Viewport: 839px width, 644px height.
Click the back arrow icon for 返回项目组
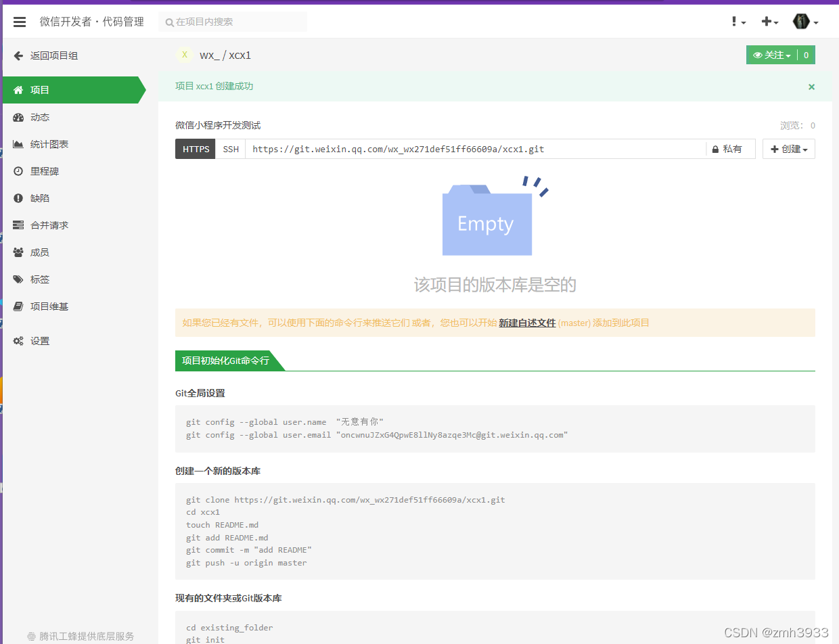pos(18,55)
